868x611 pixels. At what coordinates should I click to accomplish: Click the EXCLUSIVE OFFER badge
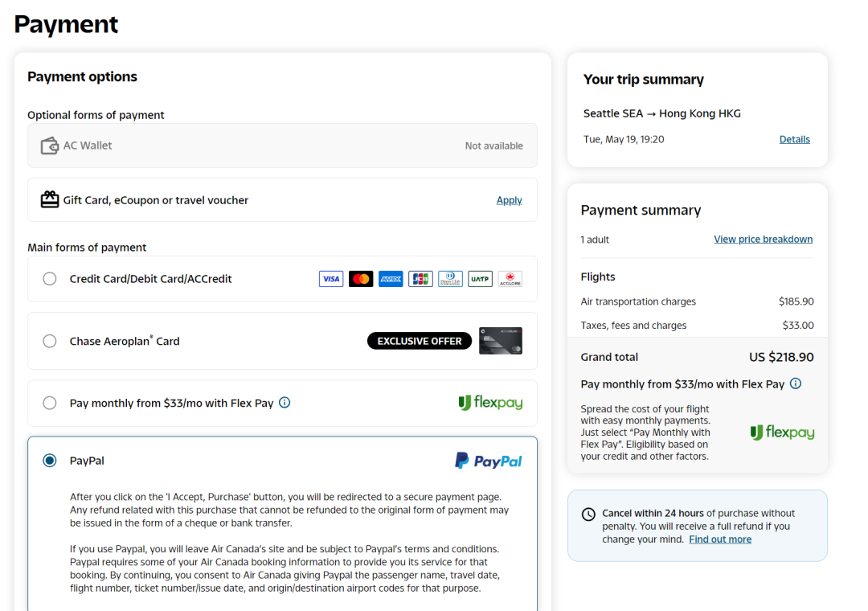pos(420,341)
